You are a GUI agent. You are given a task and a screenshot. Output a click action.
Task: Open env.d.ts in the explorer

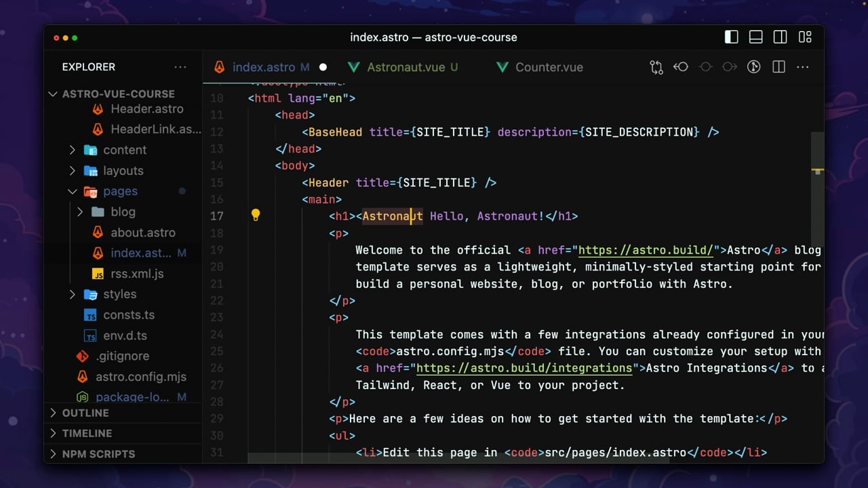(125, 335)
